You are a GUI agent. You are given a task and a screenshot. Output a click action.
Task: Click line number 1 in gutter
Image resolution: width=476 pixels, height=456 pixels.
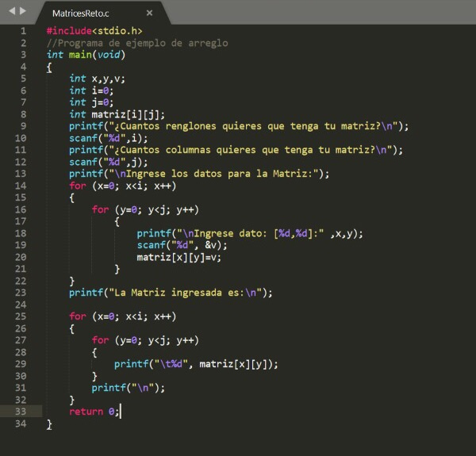point(23,31)
